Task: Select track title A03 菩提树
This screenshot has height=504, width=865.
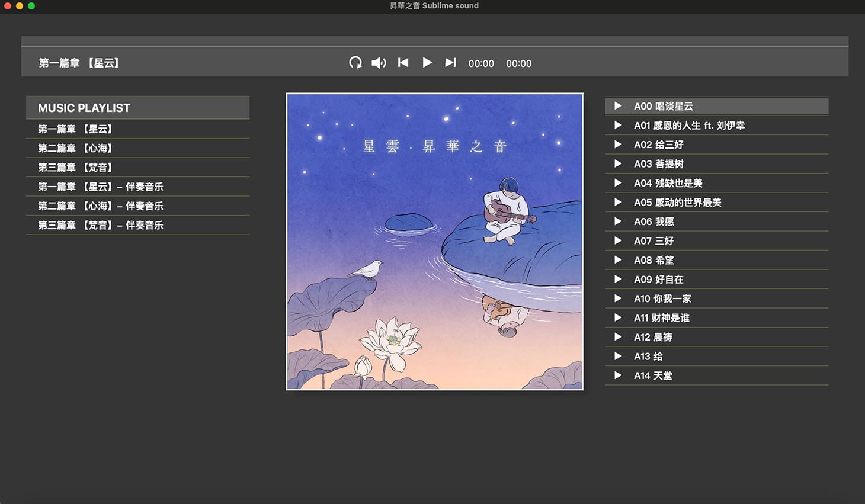Action: click(659, 164)
